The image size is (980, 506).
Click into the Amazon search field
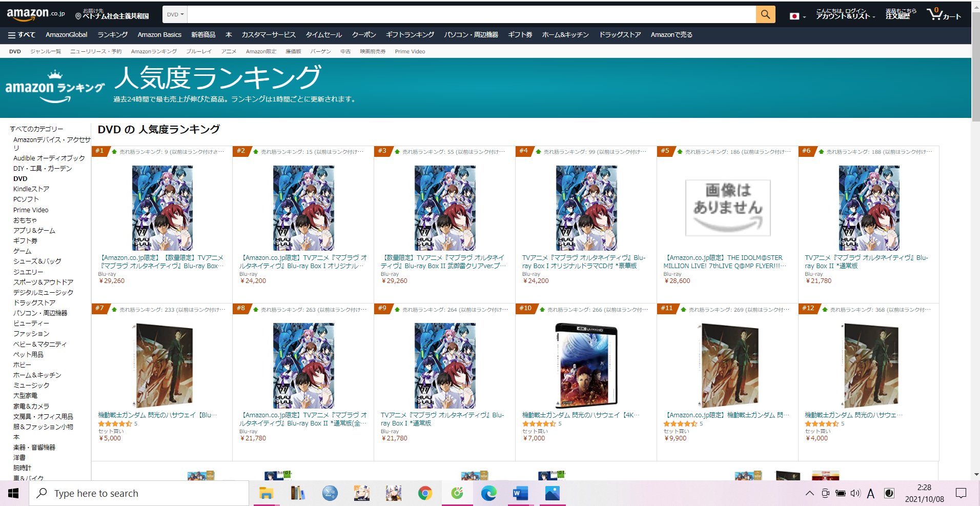pos(472,14)
